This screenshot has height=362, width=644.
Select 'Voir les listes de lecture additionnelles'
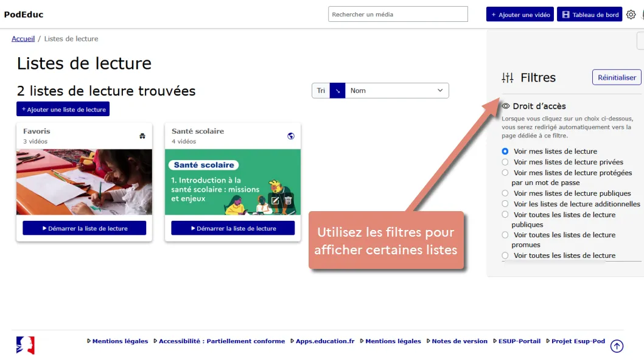point(505,204)
